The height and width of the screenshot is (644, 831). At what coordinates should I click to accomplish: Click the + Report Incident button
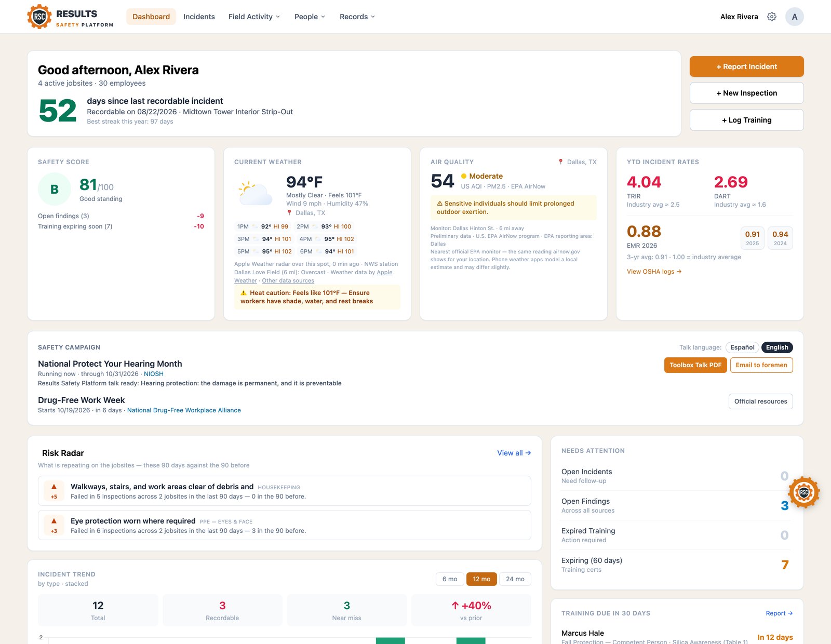click(747, 66)
